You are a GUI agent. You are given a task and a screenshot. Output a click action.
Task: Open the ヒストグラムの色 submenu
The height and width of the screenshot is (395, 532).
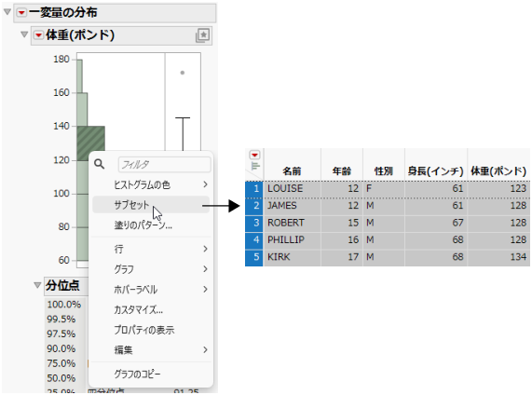click(x=151, y=185)
